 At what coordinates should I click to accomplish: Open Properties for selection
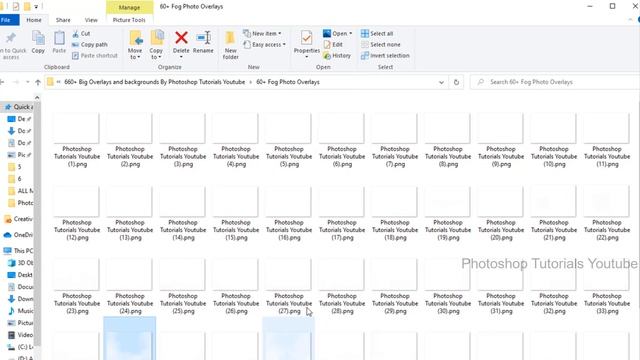coord(307,44)
